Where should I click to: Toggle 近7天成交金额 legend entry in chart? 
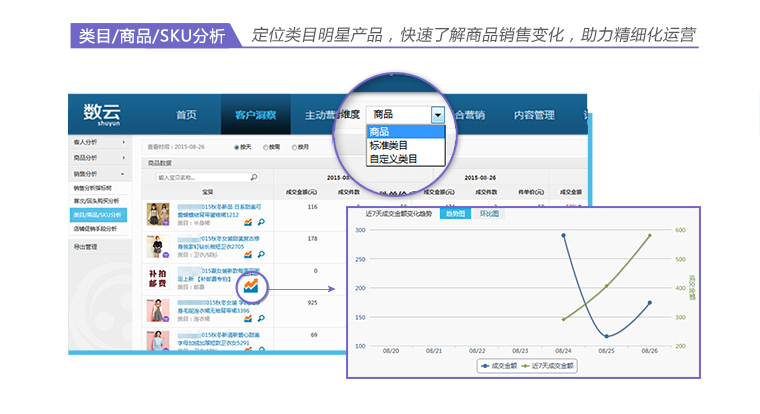[x=548, y=366]
